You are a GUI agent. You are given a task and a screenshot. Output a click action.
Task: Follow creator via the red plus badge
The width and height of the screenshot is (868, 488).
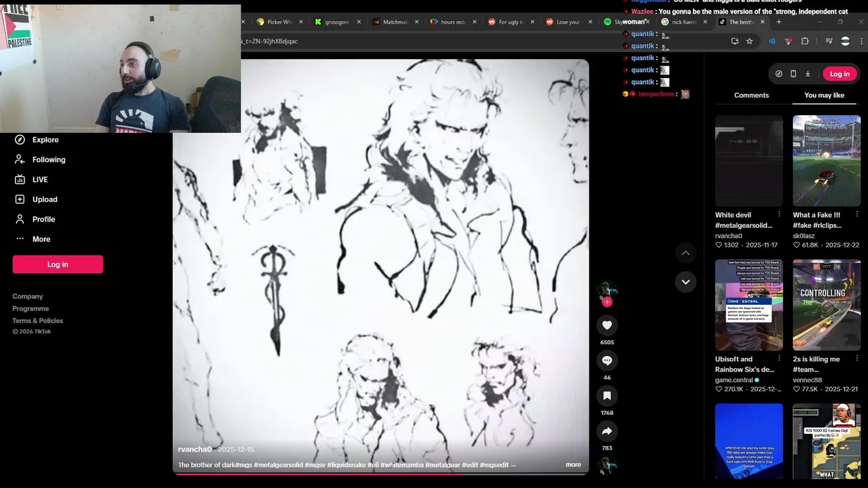click(x=607, y=302)
